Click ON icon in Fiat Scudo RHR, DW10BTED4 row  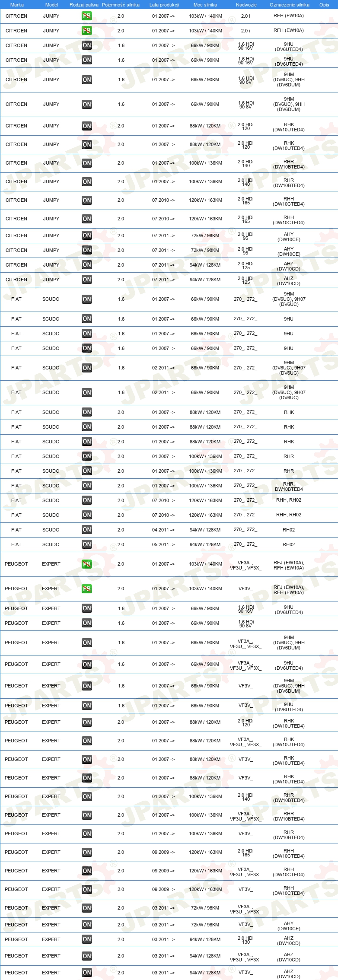click(87, 486)
